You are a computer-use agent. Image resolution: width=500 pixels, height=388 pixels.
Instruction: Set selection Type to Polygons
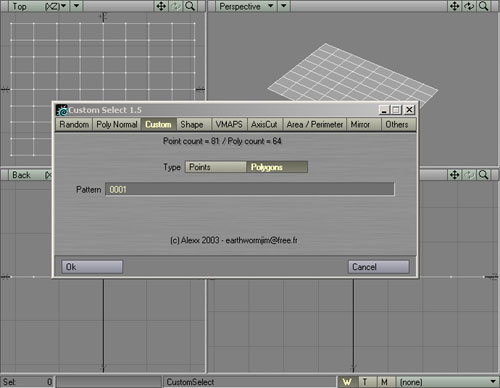[277, 167]
